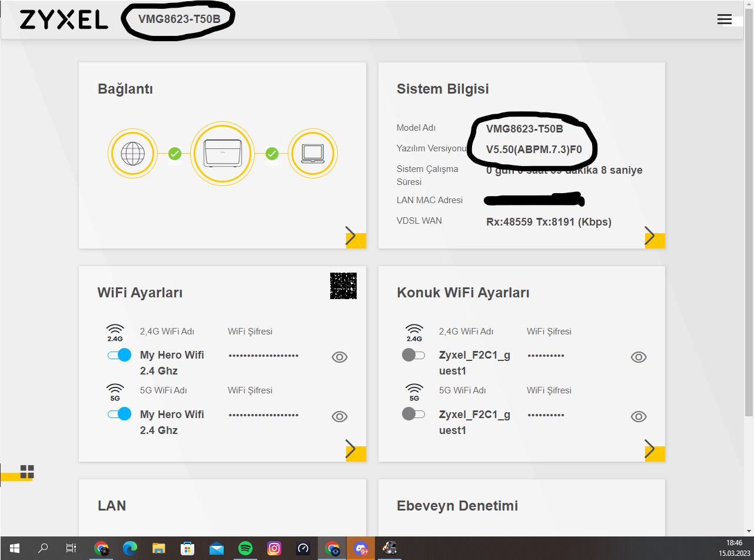The image size is (754, 560).
Task: Switch to Chrome window next to Discord icon
Action: [332, 548]
